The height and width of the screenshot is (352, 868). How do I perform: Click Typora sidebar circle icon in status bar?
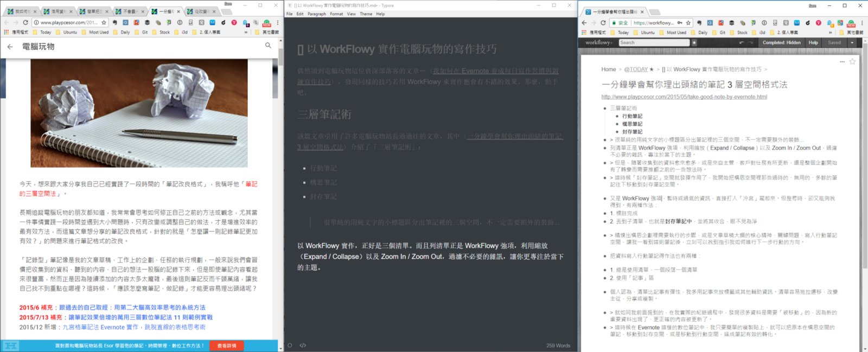(290, 345)
